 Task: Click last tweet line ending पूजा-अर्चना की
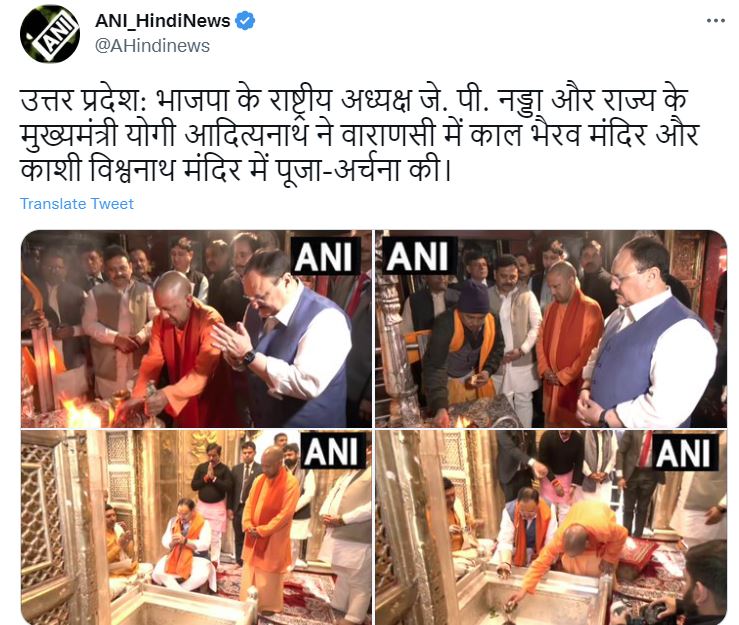point(236,169)
